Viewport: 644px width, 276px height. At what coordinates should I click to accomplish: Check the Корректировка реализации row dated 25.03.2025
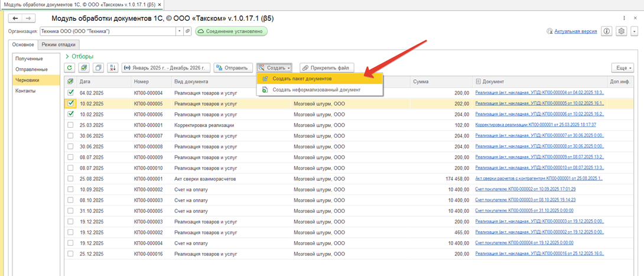click(x=70, y=125)
